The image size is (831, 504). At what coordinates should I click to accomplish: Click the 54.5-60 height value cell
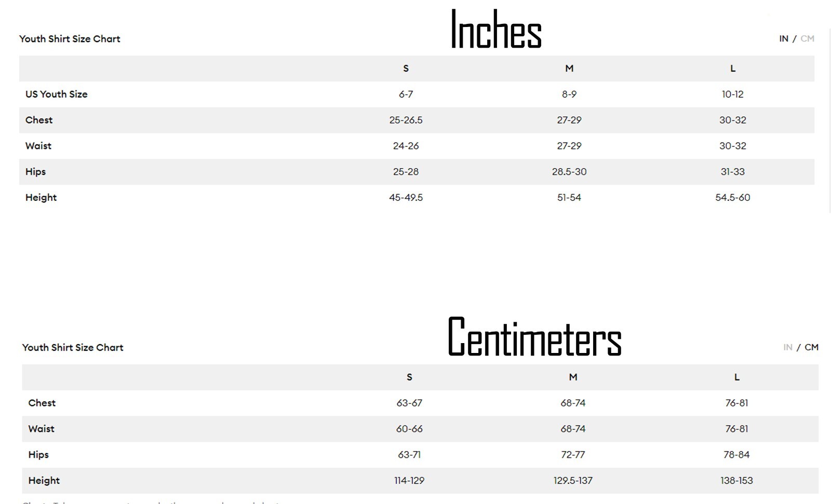[x=733, y=197]
